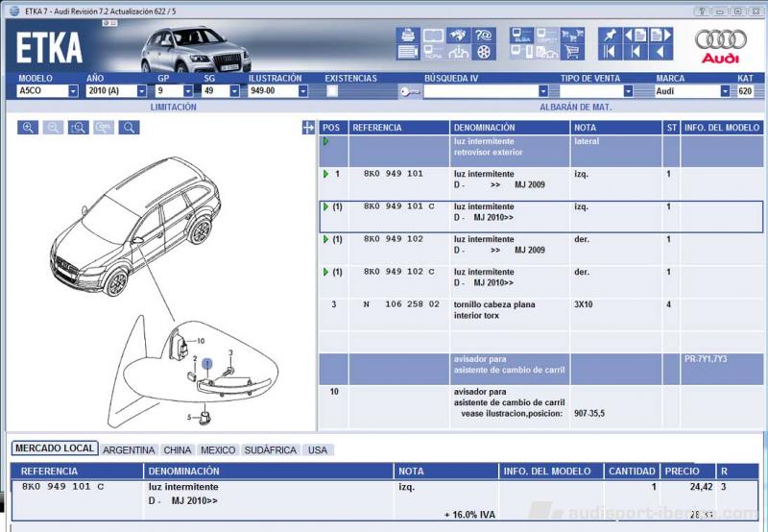Screen dimensions: 768x532
Task: Zoom in on the illustration
Action: 28,128
